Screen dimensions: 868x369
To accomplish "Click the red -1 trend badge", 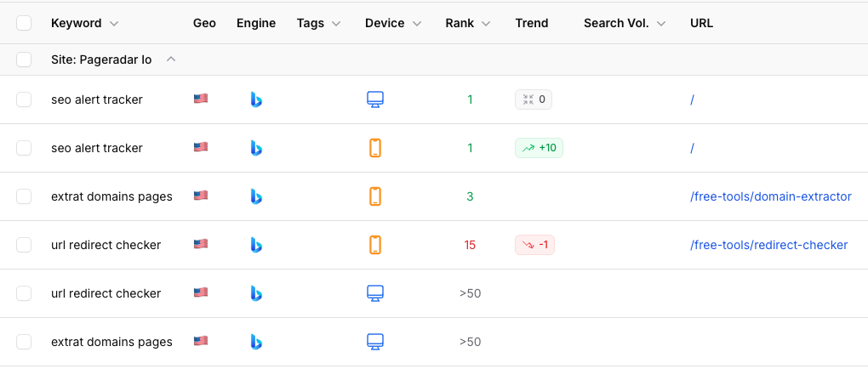I will tap(534, 245).
